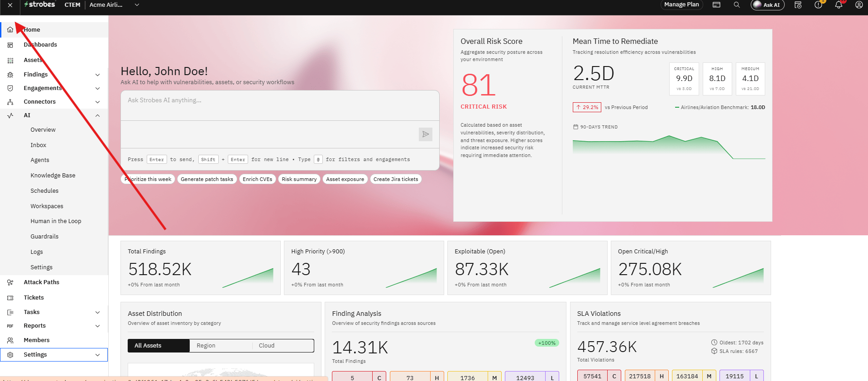The image size is (868, 381).
Task: Open AI Logs
Action: (37, 252)
